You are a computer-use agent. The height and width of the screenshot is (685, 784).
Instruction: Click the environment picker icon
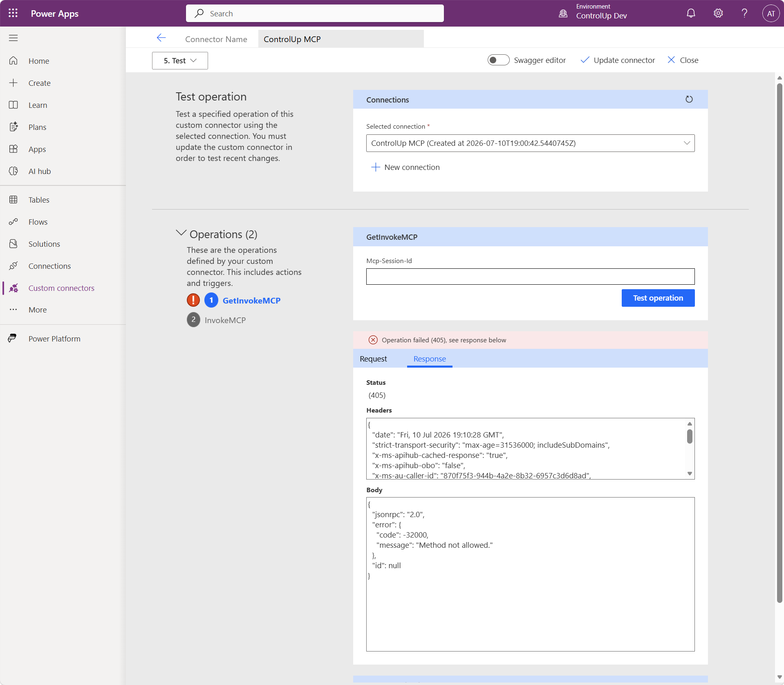pos(563,13)
